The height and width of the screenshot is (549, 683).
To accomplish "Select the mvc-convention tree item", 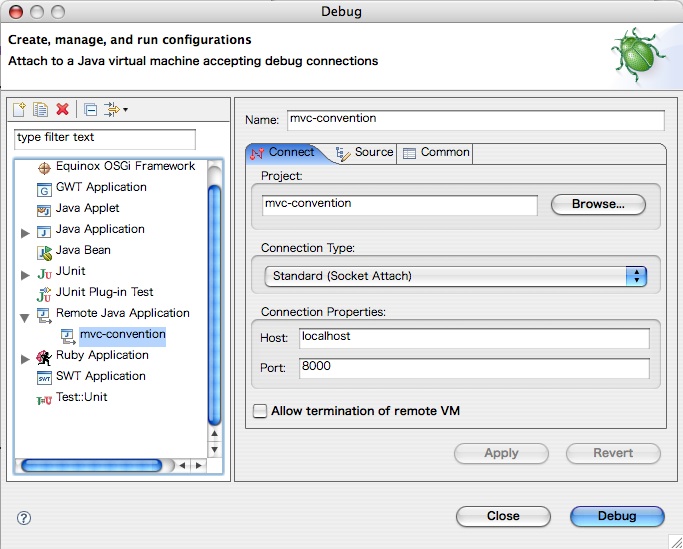I will click(122, 335).
